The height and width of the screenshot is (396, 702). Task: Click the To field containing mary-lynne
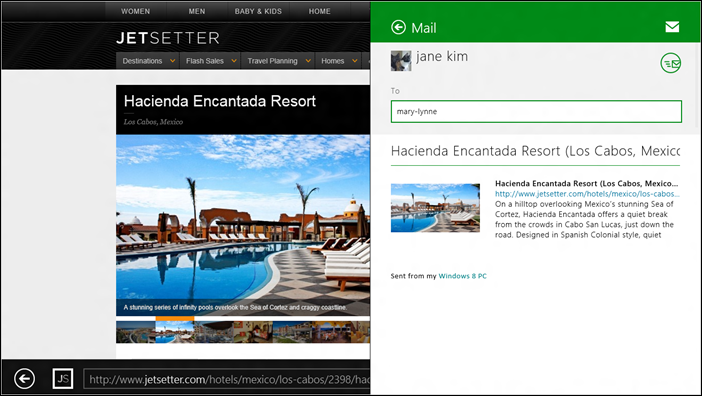(536, 111)
